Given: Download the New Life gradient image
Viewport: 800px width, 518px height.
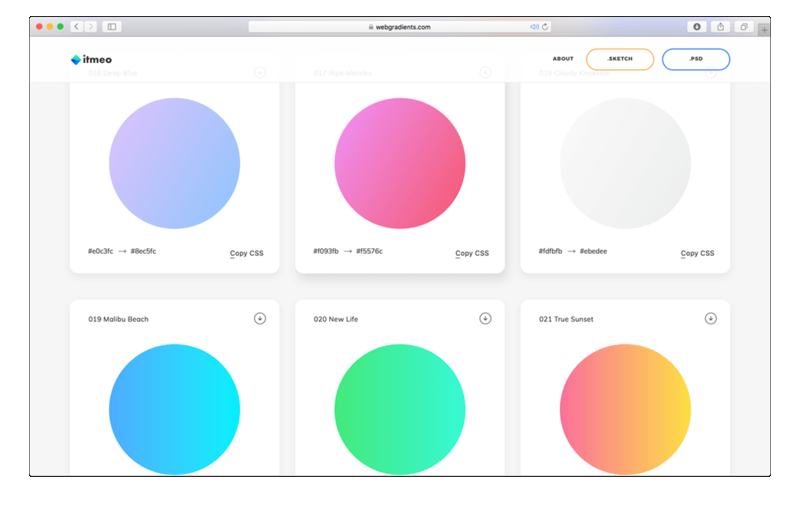Looking at the screenshot, I should pos(485,319).
